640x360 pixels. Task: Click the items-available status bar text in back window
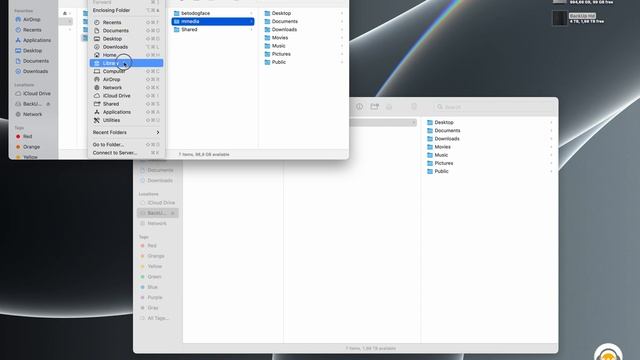[371, 349]
